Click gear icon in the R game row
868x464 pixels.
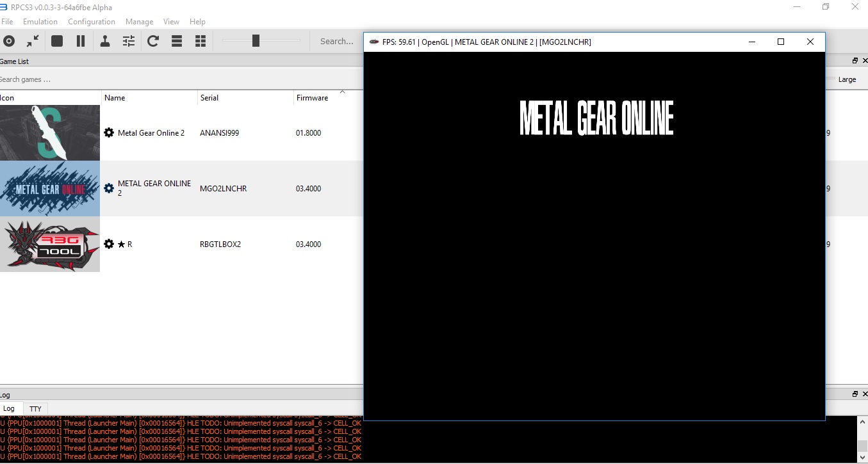click(109, 244)
